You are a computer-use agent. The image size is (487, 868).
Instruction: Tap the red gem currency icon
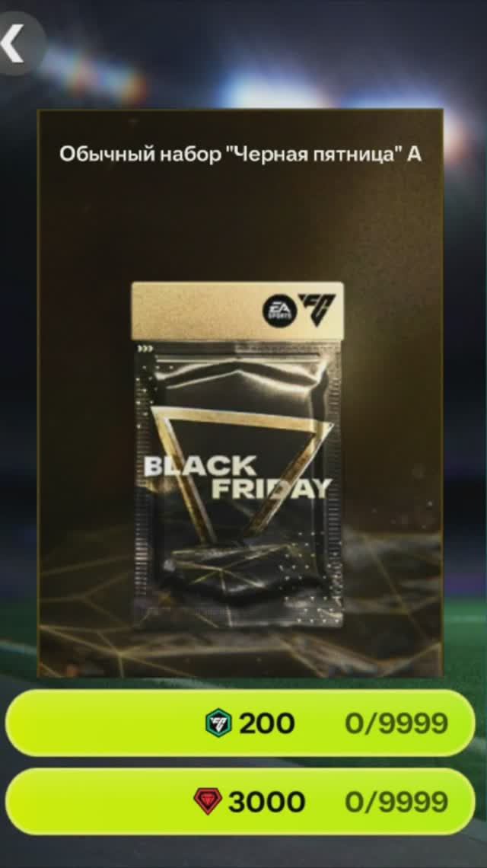coord(208,802)
